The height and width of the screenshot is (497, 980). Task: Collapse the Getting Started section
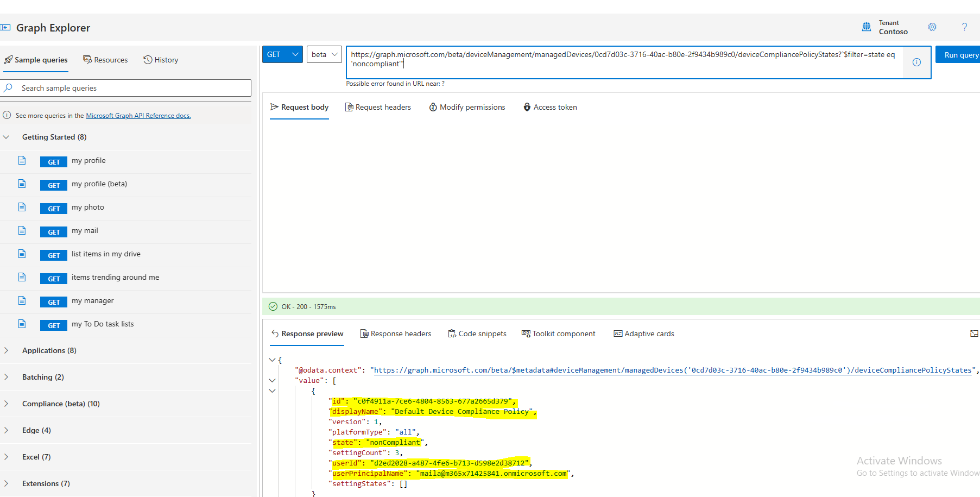(7, 137)
